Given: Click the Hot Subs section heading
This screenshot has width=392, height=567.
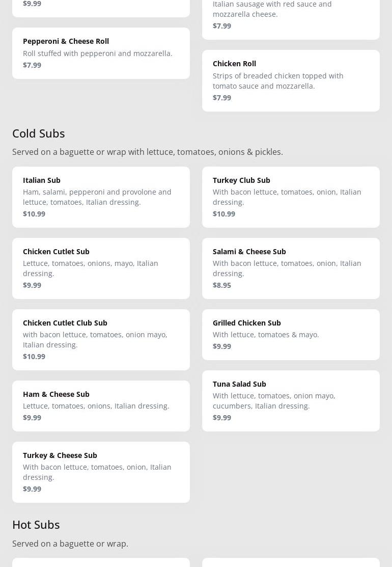Looking at the screenshot, I should pyautogui.click(x=36, y=524).
